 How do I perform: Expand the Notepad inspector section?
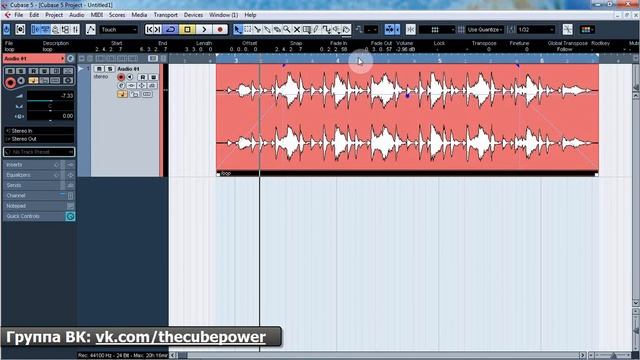click(x=39, y=206)
